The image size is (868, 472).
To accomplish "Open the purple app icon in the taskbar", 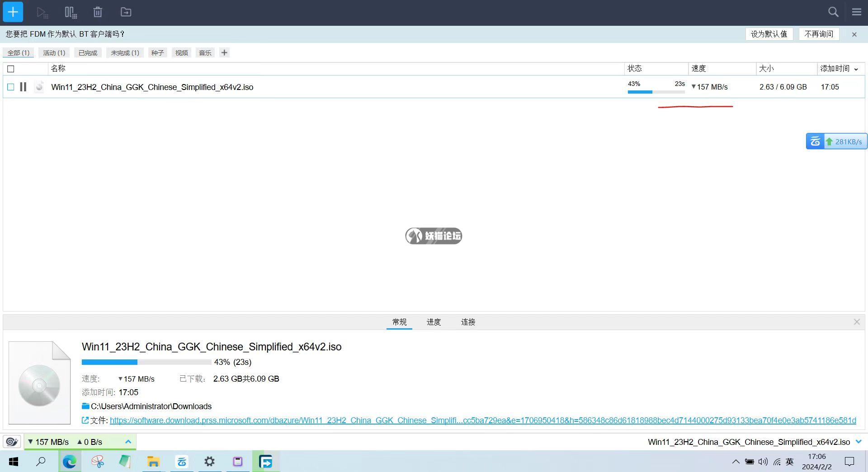I will coord(237,462).
